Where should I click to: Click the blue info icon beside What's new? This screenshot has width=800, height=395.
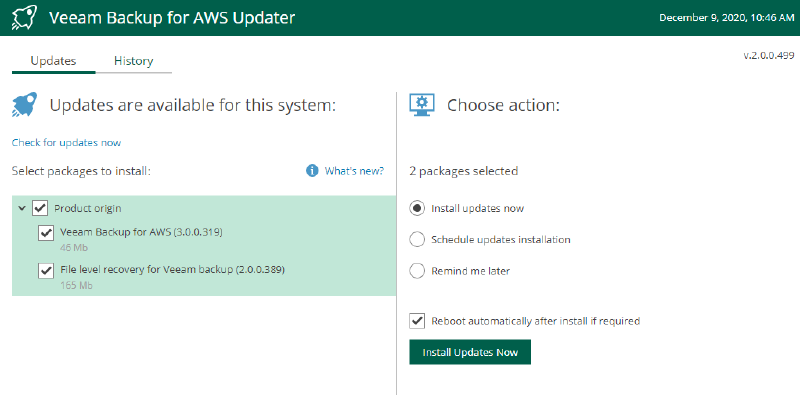coord(312,171)
